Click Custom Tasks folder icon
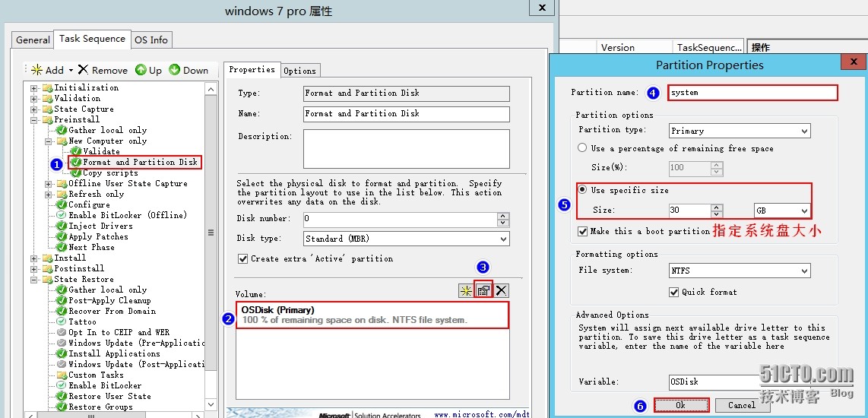The image size is (868, 418). point(62,375)
